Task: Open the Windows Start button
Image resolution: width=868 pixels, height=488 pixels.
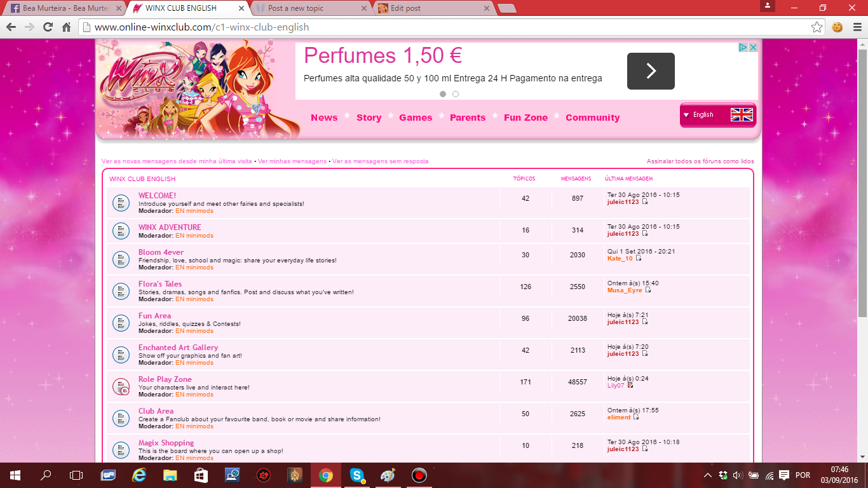Action: [x=15, y=475]
